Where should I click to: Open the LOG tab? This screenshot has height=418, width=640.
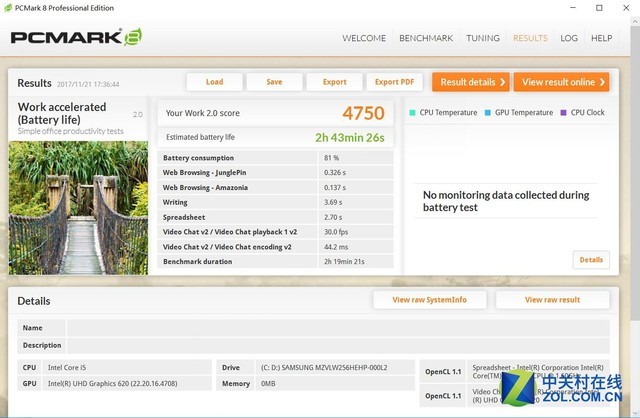tap(569, 38)
